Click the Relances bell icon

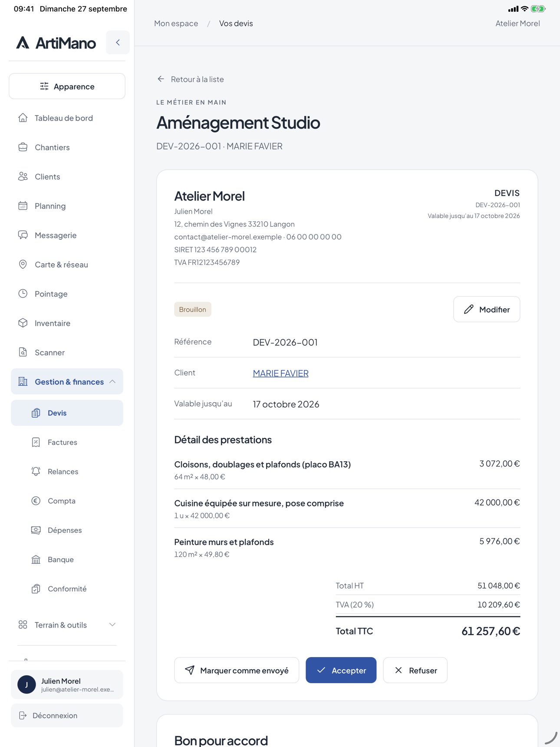click(36, 472)
